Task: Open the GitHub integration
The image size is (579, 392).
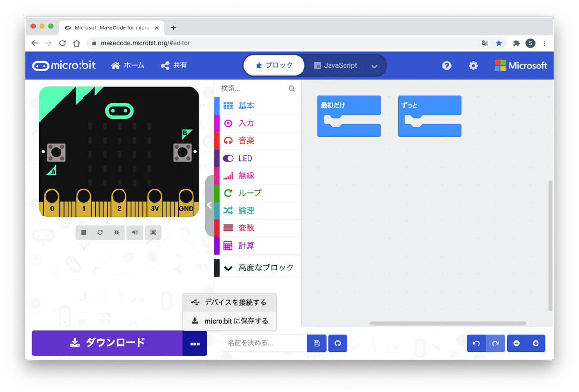Action: click(337, 343)
